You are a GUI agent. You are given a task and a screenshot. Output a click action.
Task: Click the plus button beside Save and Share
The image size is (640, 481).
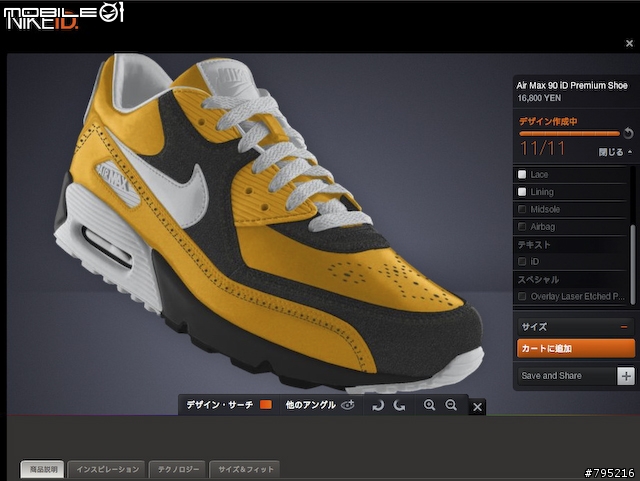626,376
